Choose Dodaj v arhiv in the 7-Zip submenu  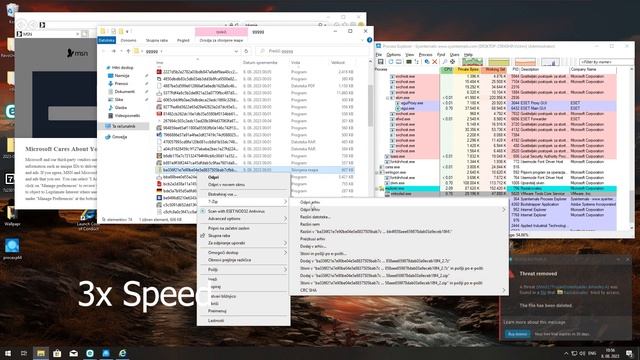pos(398,246)
